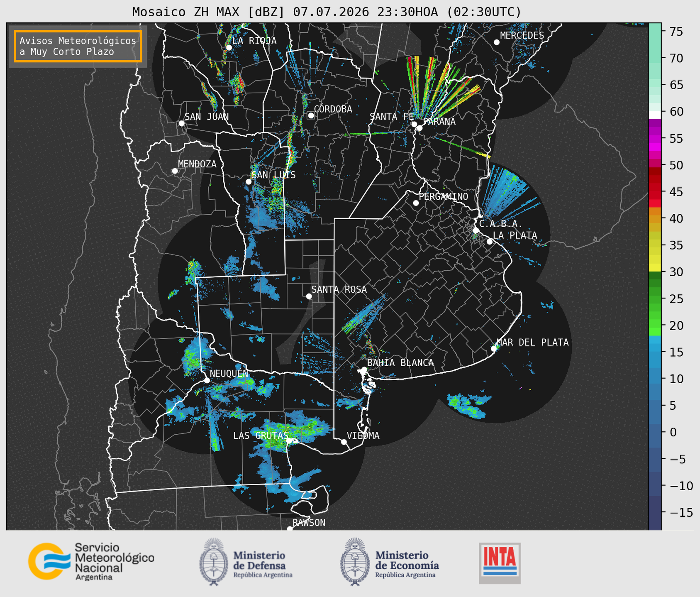Click the Bahía Blanca city marker
This screenshot has width=700, height=597.
[x=364, y=369]
